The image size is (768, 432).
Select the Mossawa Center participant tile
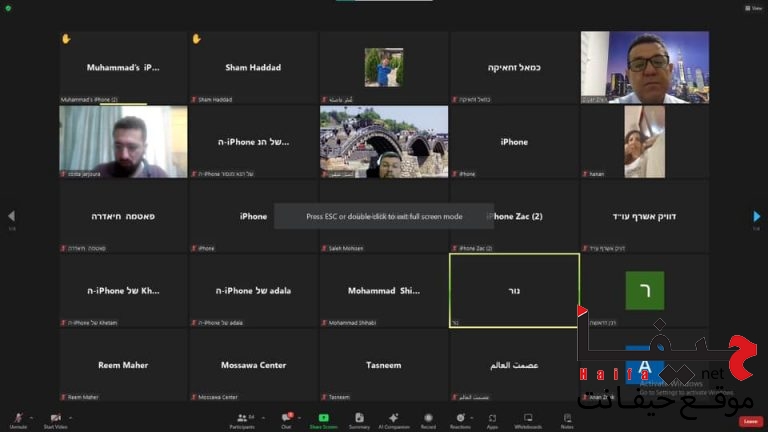point(253,365)
